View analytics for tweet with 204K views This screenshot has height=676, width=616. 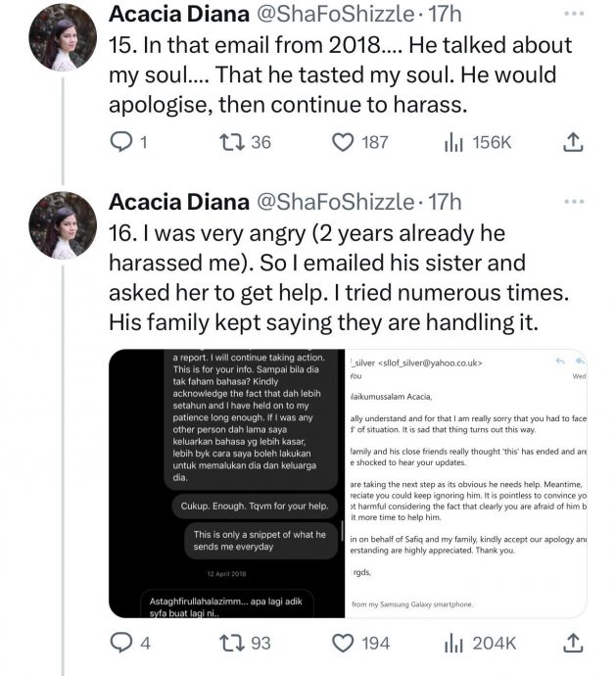coord(453,644)
